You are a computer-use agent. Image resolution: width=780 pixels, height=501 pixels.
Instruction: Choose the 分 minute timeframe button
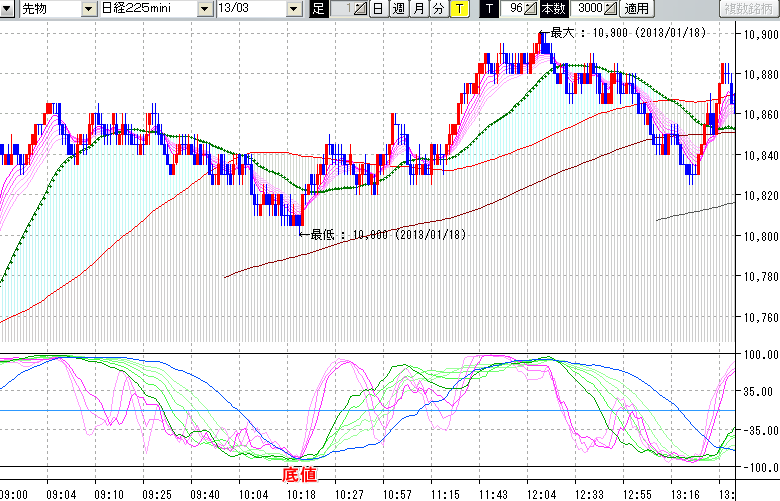tap(438, 9)
